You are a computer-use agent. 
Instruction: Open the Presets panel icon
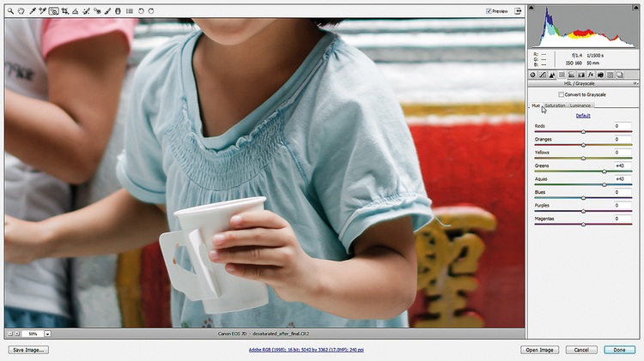[611, 75]
